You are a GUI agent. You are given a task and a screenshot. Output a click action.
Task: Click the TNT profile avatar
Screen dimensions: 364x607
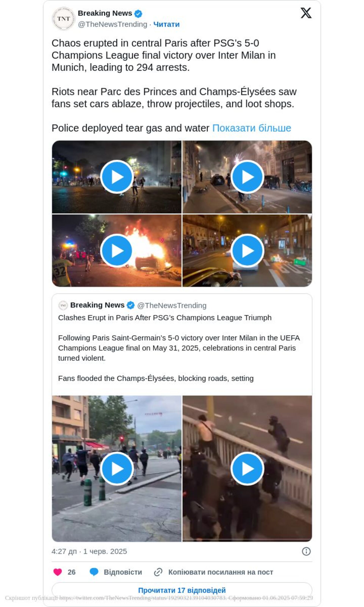(64, 19)
